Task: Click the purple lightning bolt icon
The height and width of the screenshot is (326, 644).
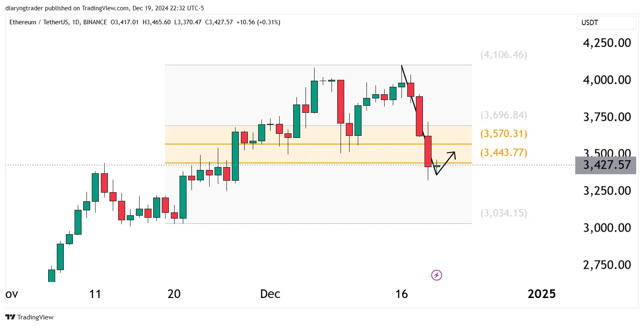Action: tap(436, 275)
